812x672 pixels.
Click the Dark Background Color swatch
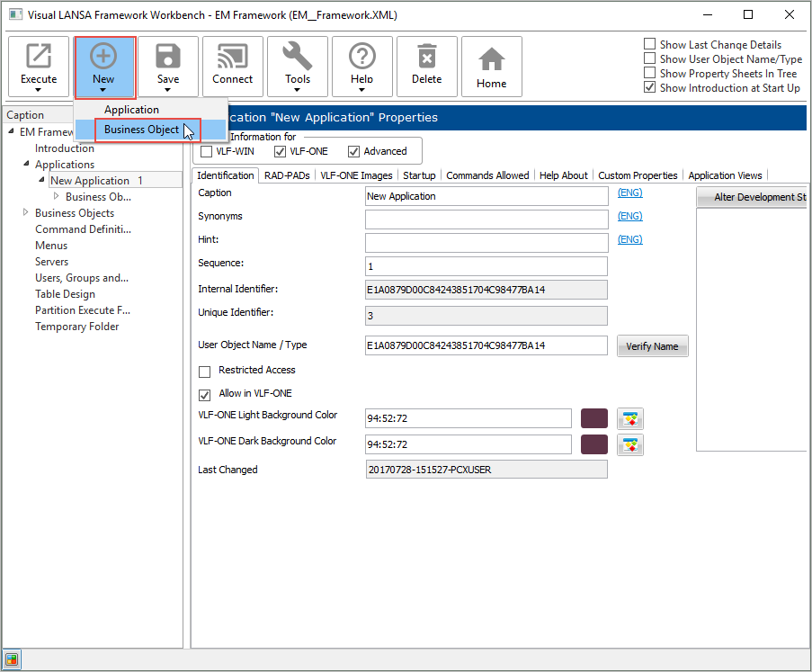point(594,444)
